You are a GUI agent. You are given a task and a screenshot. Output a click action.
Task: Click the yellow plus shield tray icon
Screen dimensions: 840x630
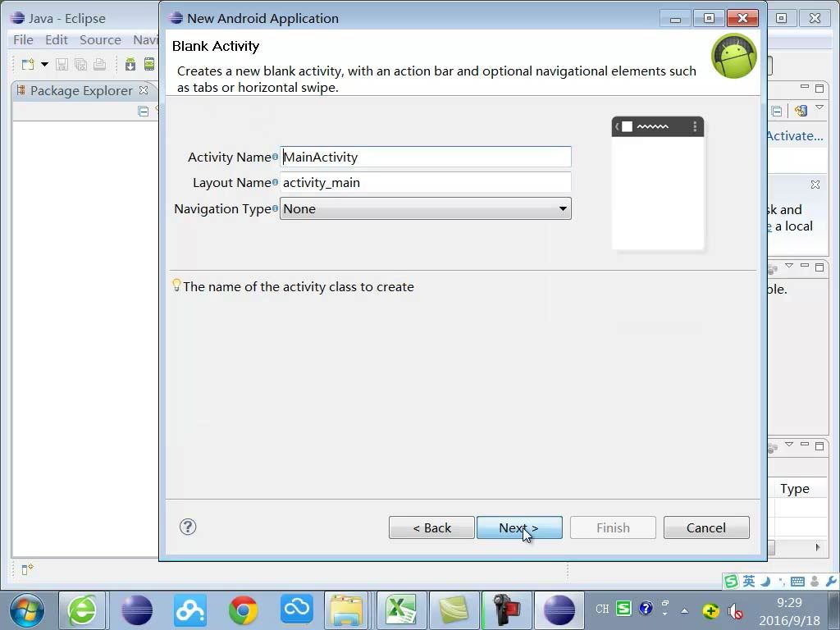(x=710, y=610)
